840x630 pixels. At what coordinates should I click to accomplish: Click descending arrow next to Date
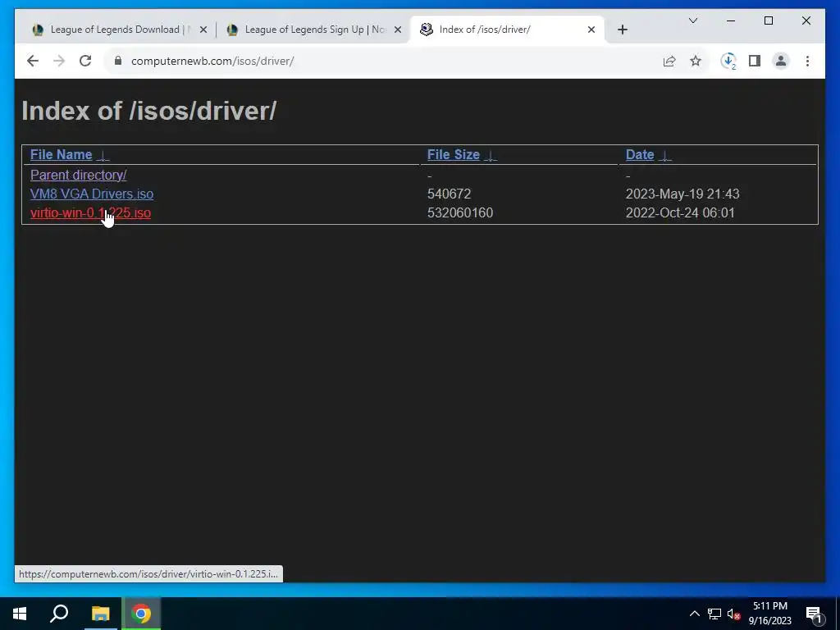point(664,156)
